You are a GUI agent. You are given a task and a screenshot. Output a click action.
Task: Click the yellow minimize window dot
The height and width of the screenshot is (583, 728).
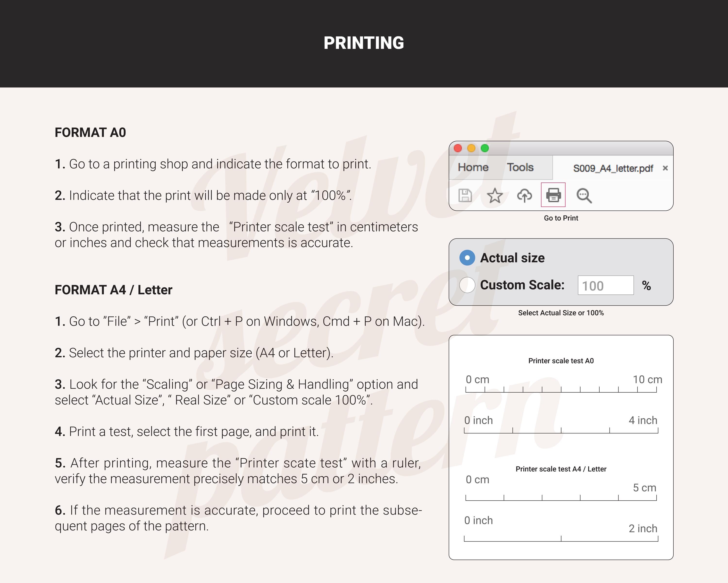click(471, 148)
